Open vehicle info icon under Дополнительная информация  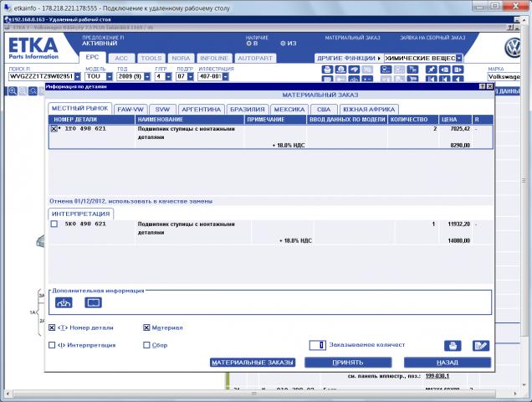pyautogui.click(x=64, y=302)
